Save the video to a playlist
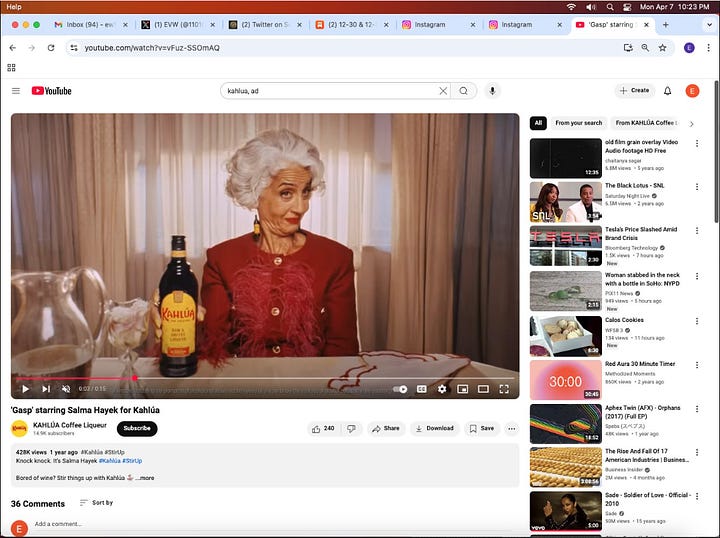The image size is (720, 538). point(482,428)
